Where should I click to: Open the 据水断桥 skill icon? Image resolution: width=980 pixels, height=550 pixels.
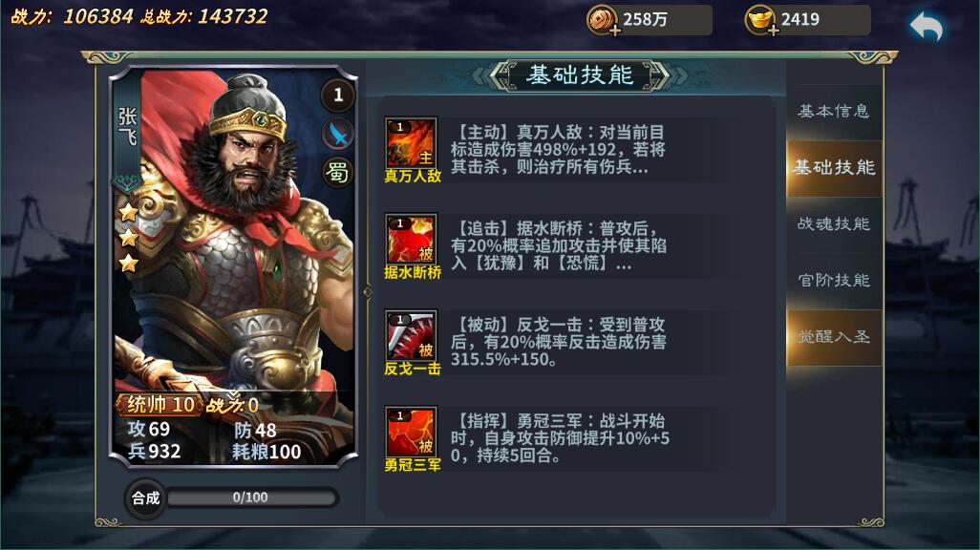click(412, 239)
